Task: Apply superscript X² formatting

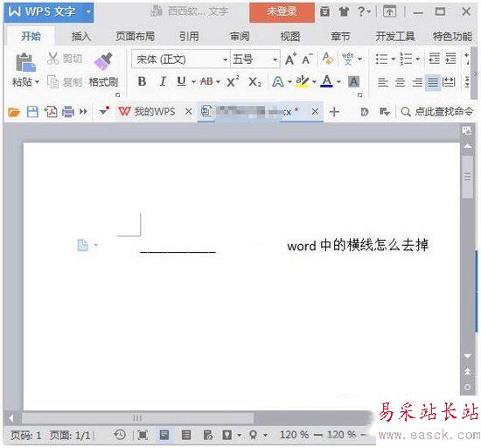Action: [x=233, y=81]
